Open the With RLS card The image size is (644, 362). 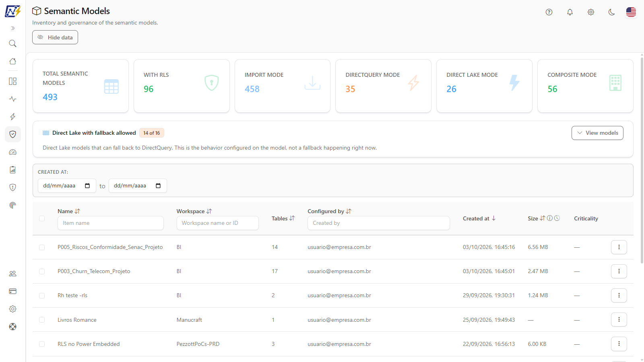pyautogui.click(x=182, y=86)
